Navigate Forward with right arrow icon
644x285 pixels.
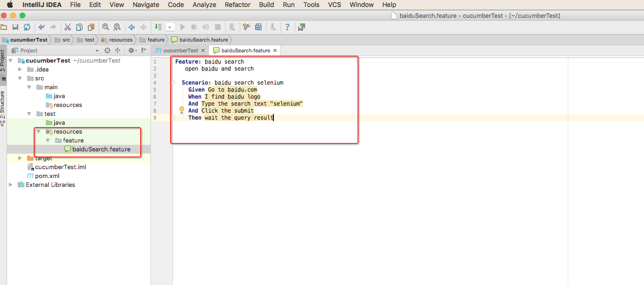pos(143,27)
